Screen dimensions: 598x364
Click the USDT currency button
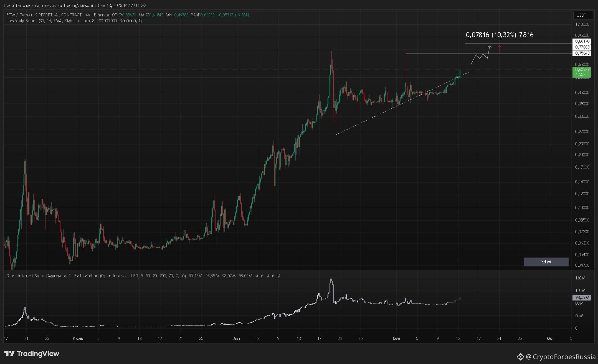(581, 15)
